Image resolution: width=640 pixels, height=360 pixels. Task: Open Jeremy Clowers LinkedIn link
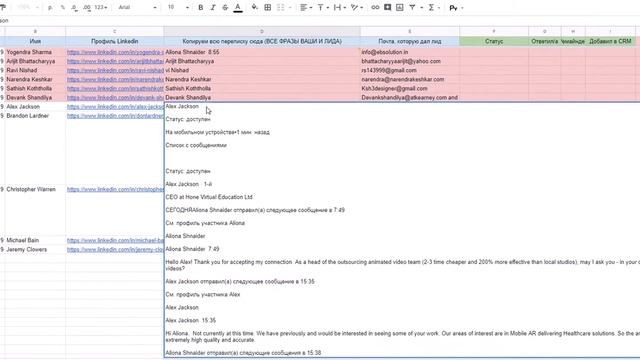tap(115, 249)
